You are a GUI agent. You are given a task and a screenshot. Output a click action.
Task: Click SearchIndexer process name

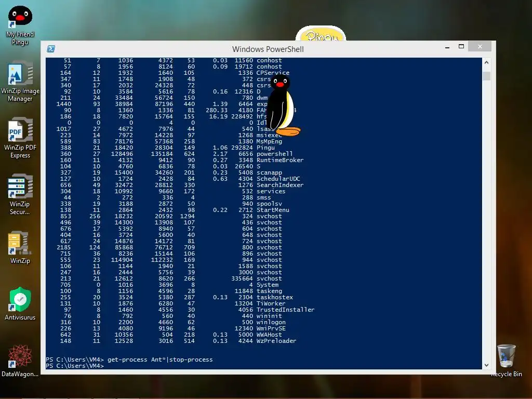point(280,185)
